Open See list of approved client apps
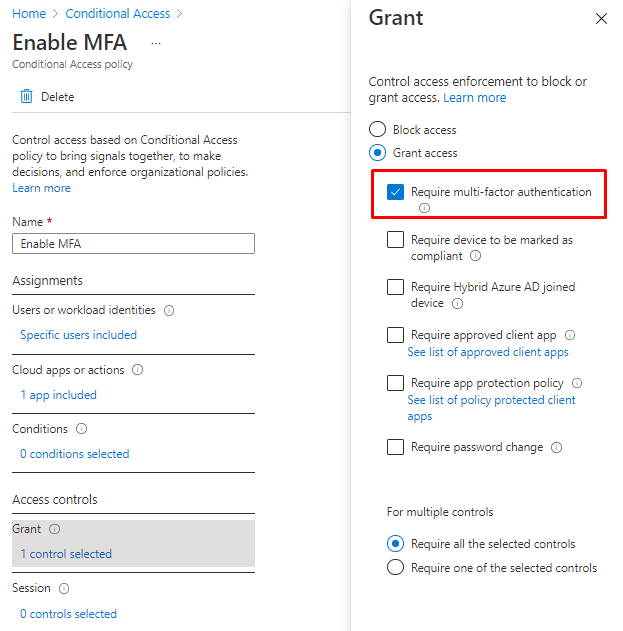Image resolution: width=623 pixels, height=631 pixels. (x=488, y=352)
